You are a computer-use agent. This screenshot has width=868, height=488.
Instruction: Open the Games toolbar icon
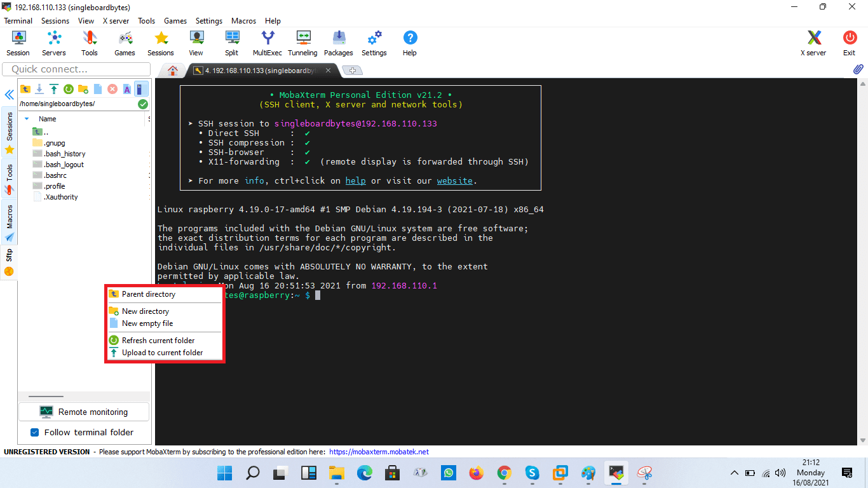pos(125,43)
